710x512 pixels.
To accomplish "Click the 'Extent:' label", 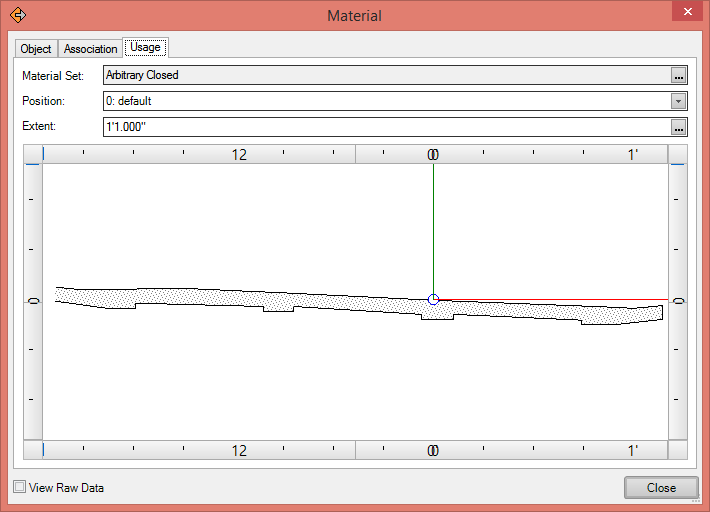I will coord(39,126).
